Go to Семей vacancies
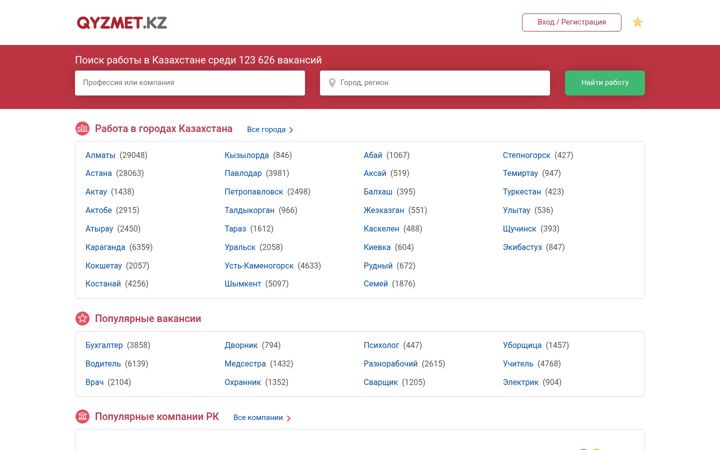 [376, 284]
